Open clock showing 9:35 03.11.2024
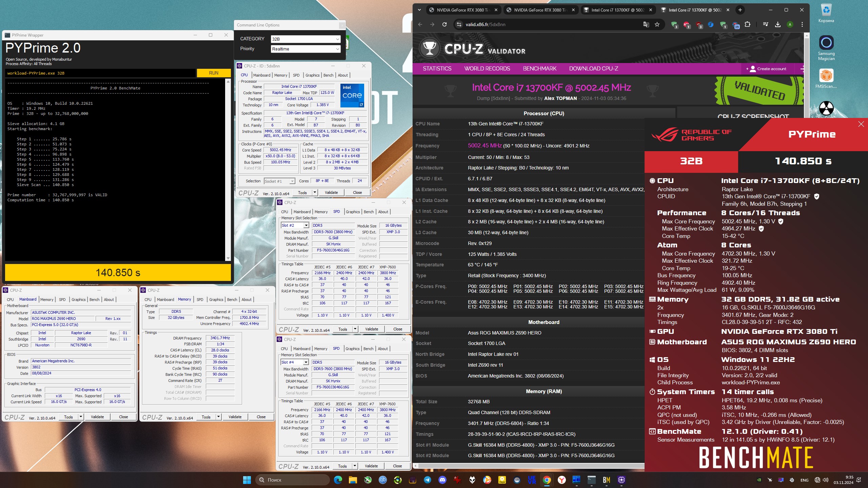This screenshot has width=868, height=488. click(x=843, y=480)
